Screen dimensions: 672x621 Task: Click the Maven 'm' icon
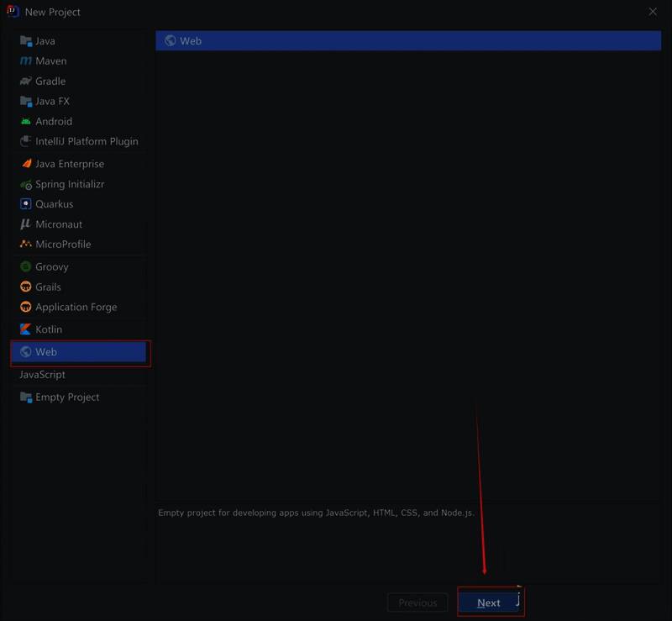coord(26,61)
